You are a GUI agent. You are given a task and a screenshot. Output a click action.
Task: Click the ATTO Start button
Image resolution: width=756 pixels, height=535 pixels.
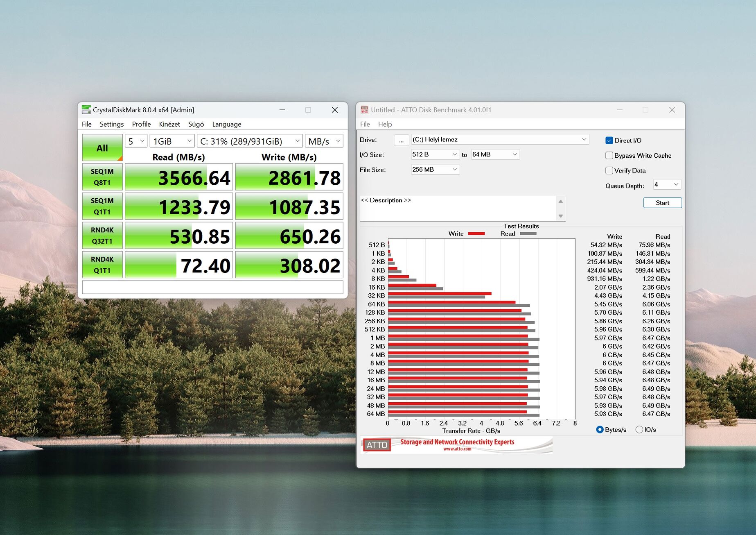click(x=662, y=203)
